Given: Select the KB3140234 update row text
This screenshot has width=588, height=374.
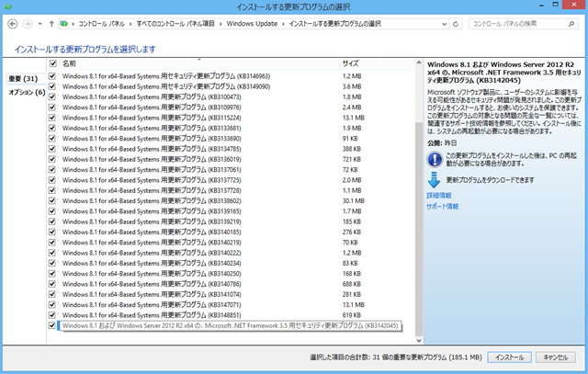Looking at the screenshot, I should coord(152,264).
